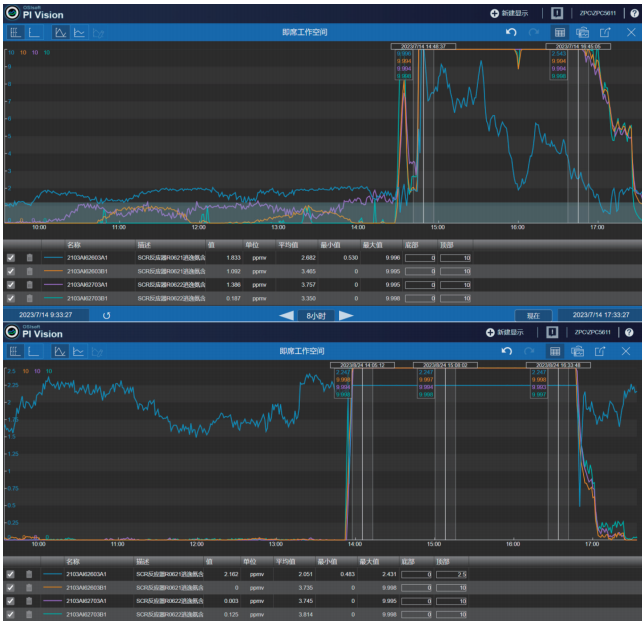Viewport: 644px width, 623px height.
Task: Click the undo arrow in upper toolbar
Action: click(x=510, y=32)
